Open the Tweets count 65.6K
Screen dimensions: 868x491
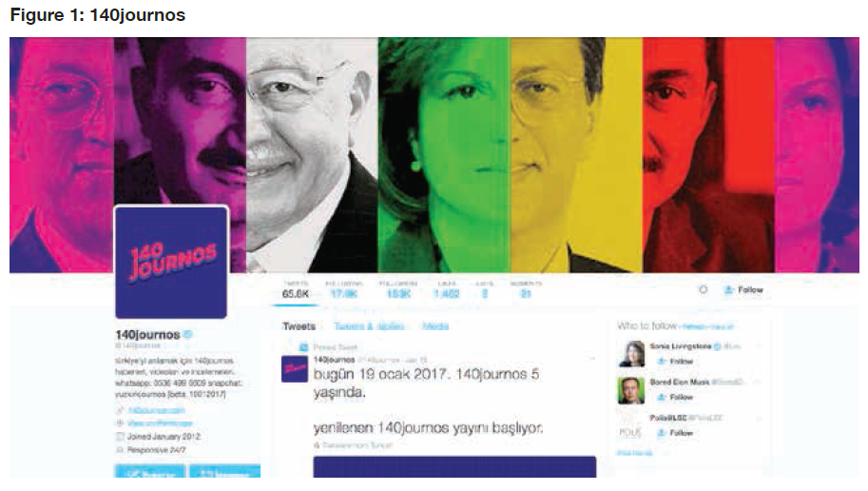coord(296,290)
